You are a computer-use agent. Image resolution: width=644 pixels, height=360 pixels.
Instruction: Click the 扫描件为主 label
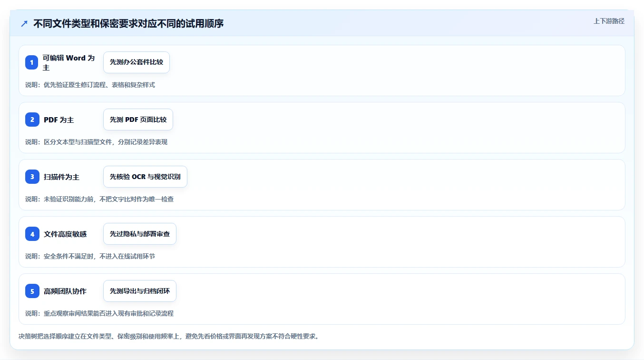tap(62, 177)
